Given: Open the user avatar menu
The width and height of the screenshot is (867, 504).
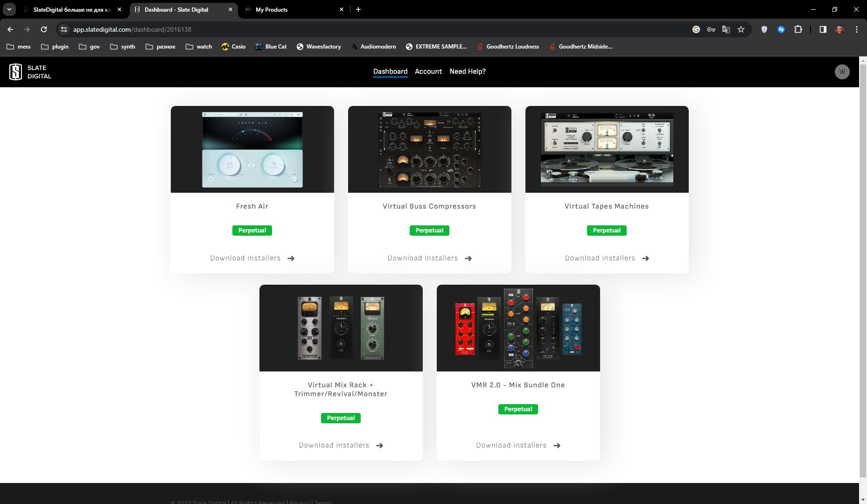Looking at the screenshot, I should click(842, 71).
